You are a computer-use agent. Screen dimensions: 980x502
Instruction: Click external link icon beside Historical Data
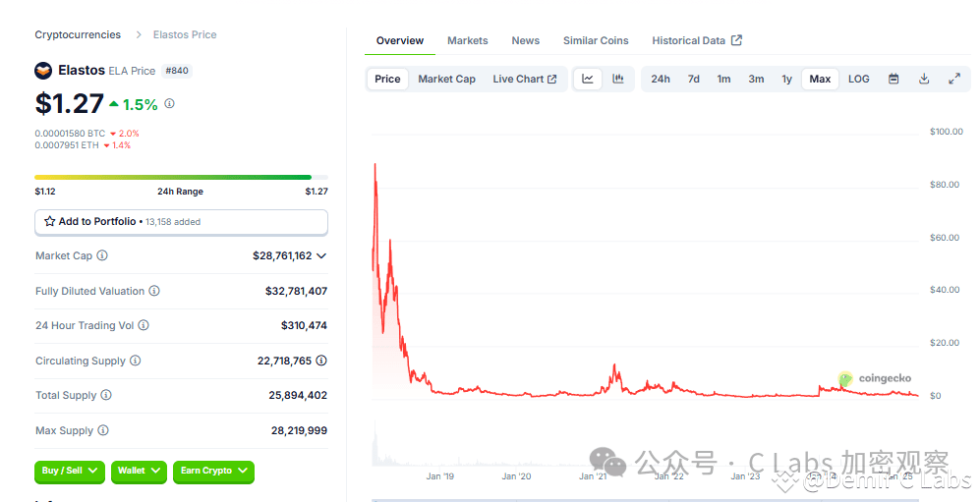[x=737, y=40]
